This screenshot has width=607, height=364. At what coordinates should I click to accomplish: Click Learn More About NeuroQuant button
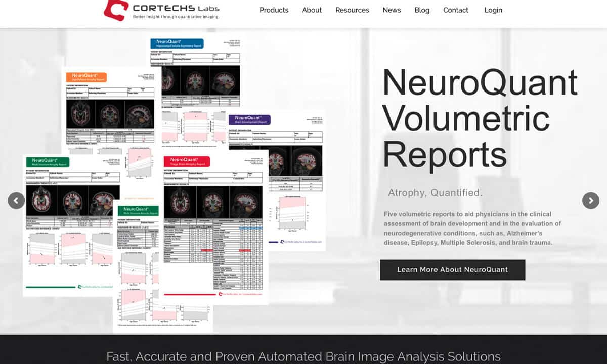tap(453, 270)
